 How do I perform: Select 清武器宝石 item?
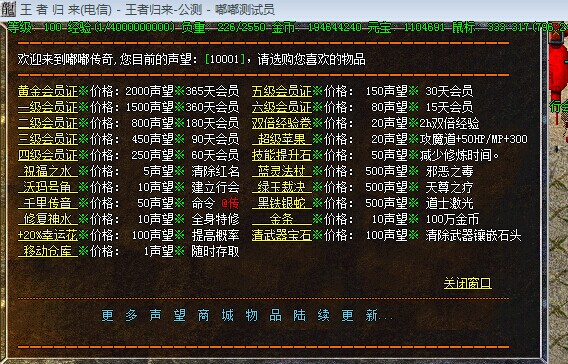[x=282, y=235]
